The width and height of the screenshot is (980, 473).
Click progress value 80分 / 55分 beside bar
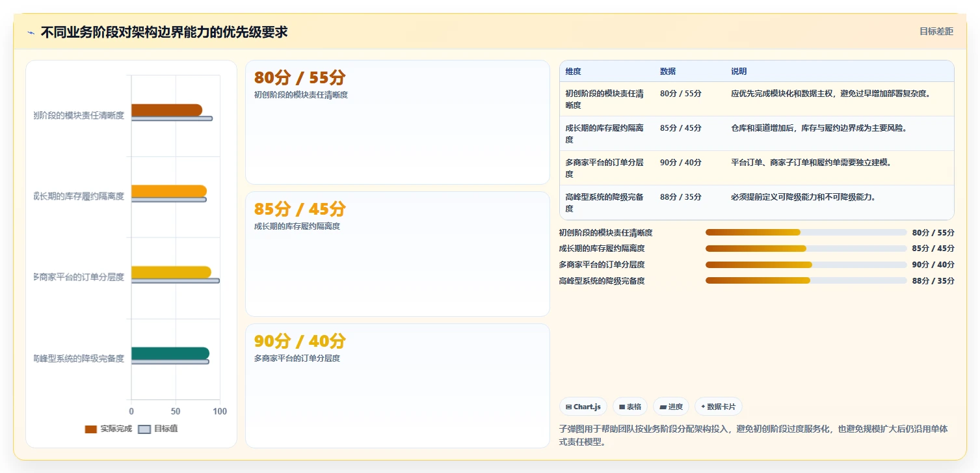point(933,232)
